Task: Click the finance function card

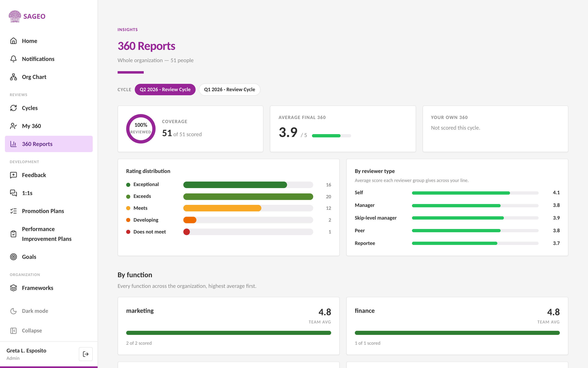Action: 457,326
